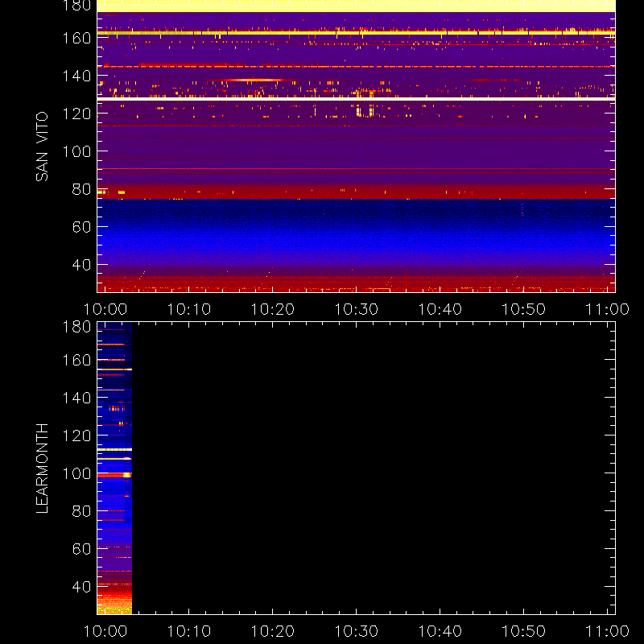
Task: Pick the 180 label on Learmonth axis
Action: pyautogui.click(x=76, y=327)
